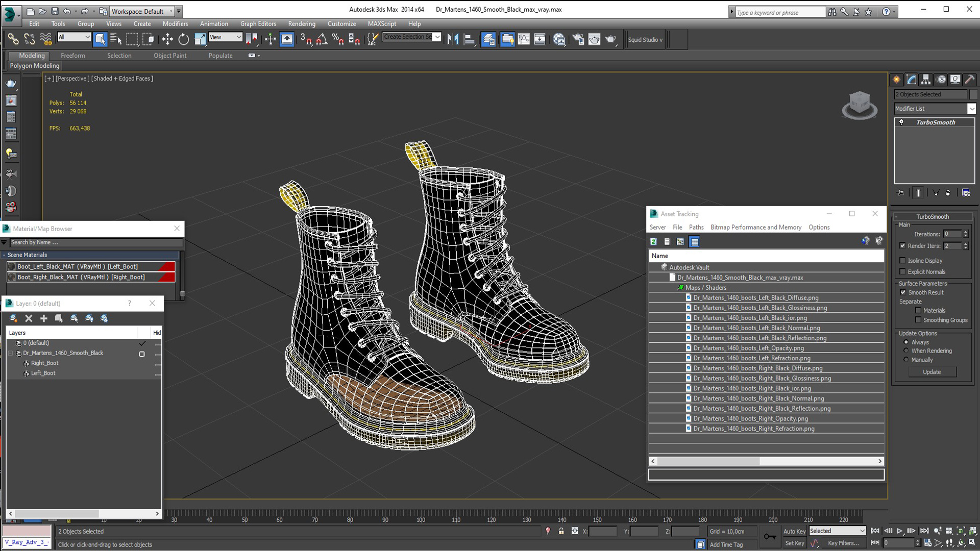Switch to the Utilities hammer tab
Image resolution: width=980 pixels, height=551 pixels.
tap(970, 79)
